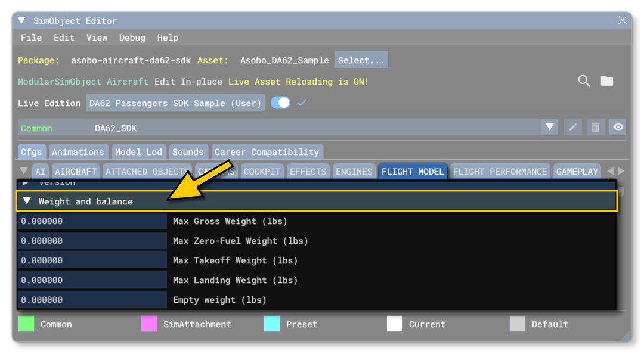The height and width of the screenshot is (354, 644).
Task: Open the DA62_SDK dropdown arrow
Action: (x=549, y=127)
